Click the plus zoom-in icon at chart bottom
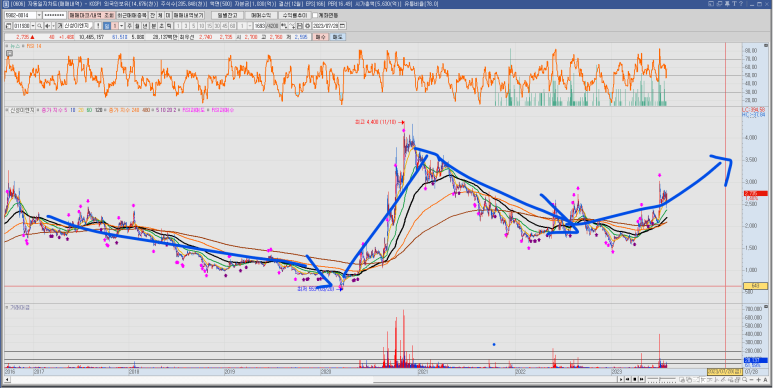Screen dimensions: 773x388 [x=758, y=380]
